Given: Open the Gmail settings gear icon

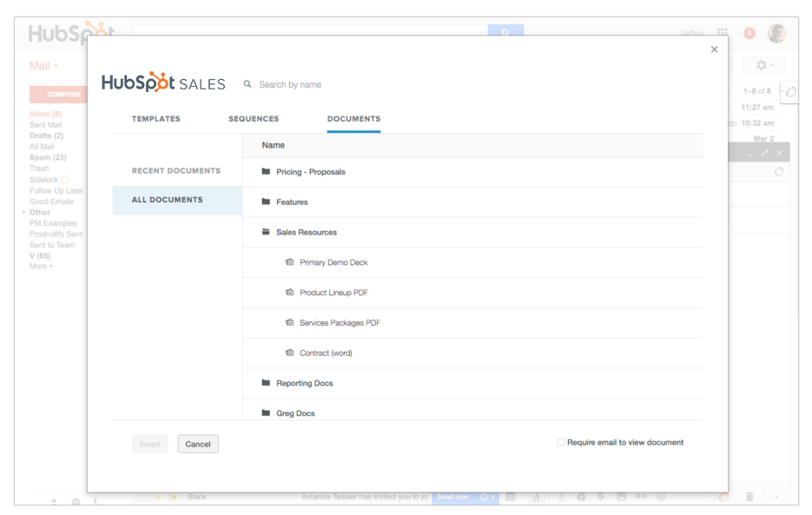Looking at the screenshot, I should [x=762, y=65].
